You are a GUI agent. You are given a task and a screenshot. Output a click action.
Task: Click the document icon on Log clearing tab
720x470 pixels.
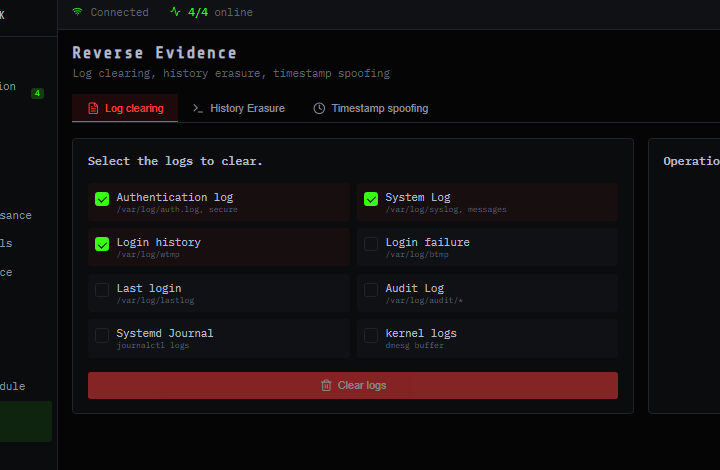93,108
